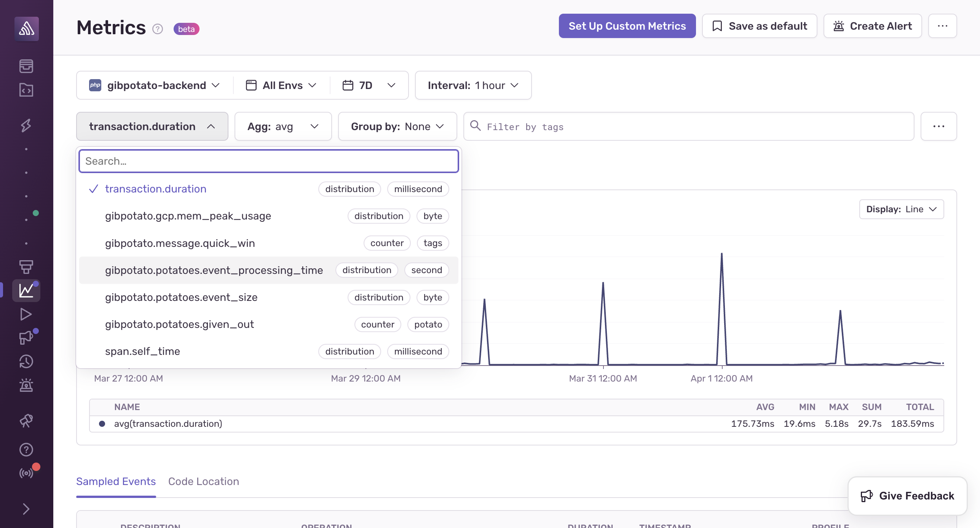This screenshot has width=980, height=528.
Task: Switch to Sampled Events tab
Action: point(116,482)
